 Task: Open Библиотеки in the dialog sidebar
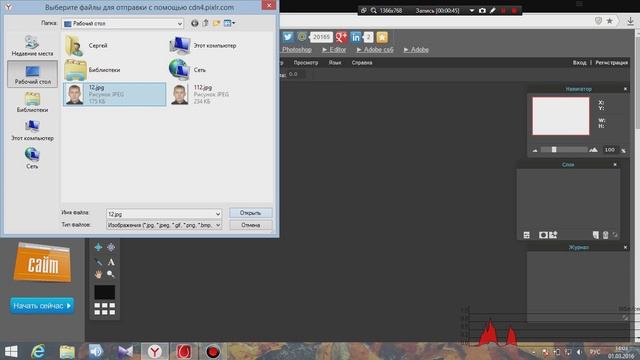tap(32, 102)
